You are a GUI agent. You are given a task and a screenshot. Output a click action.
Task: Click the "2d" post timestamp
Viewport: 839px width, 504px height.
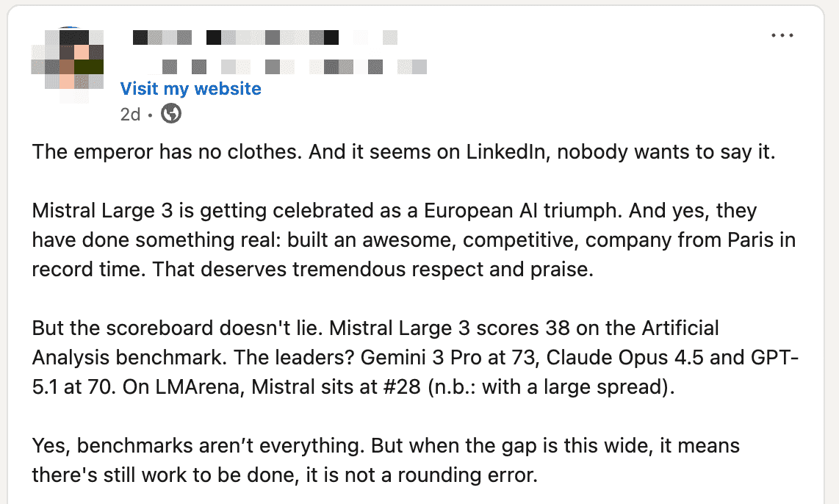point(130,115)
